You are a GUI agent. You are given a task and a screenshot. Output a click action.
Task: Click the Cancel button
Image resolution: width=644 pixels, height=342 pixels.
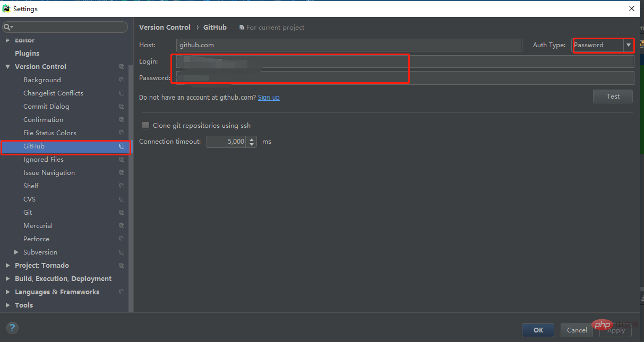(577, 330)
